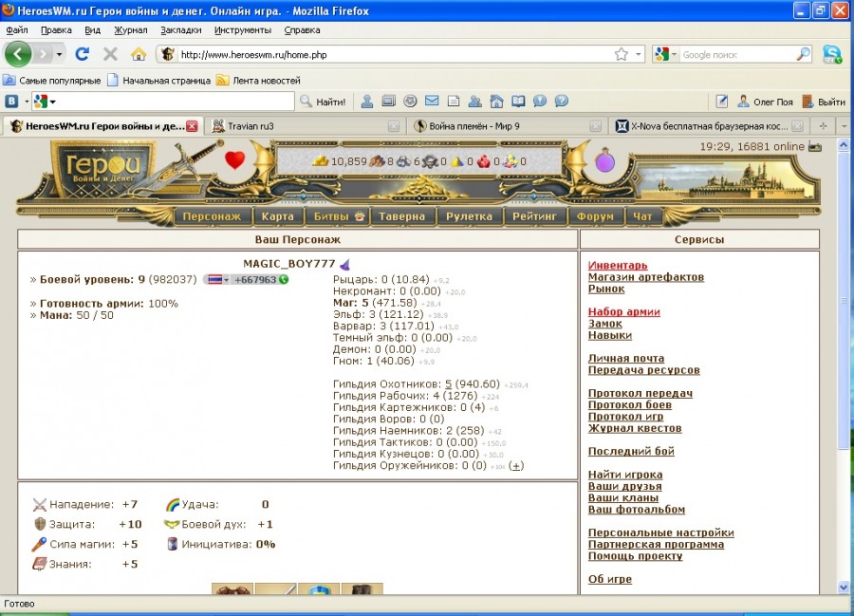Expand guilds with the (+) link
The image size is (854, 616).
point(516,466)
